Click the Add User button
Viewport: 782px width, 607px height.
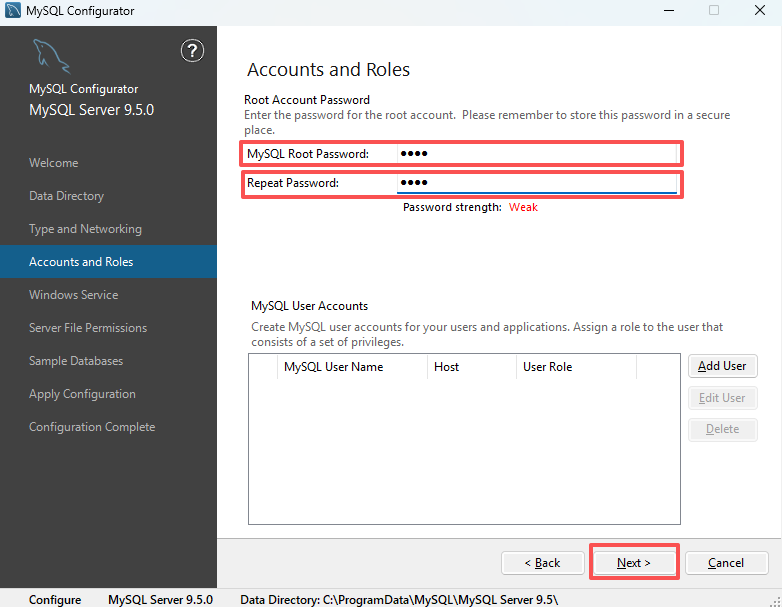[x=722, y=366]
